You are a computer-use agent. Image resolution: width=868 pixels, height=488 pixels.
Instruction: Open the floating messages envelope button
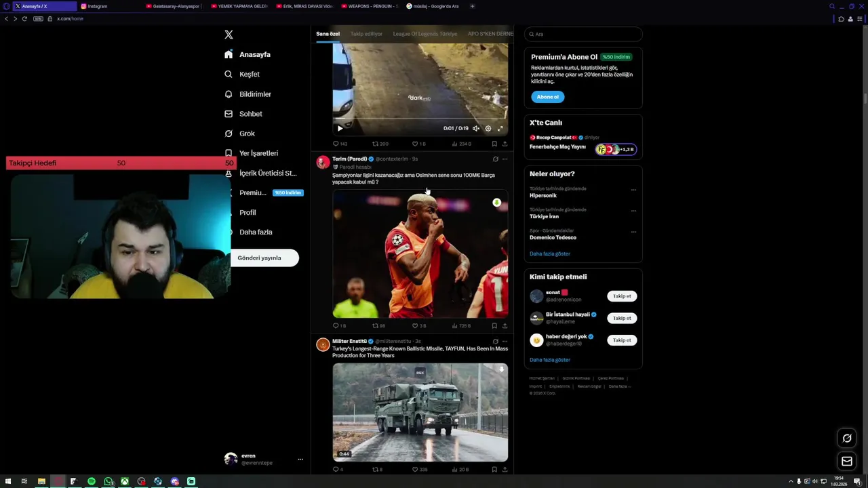pos(847,462)
